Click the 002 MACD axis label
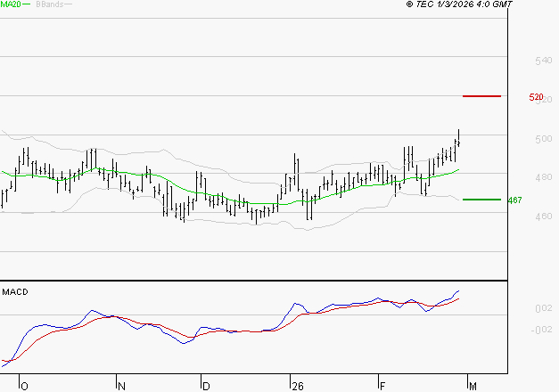This screenshot has height=392, width=559. coord(544,308)
